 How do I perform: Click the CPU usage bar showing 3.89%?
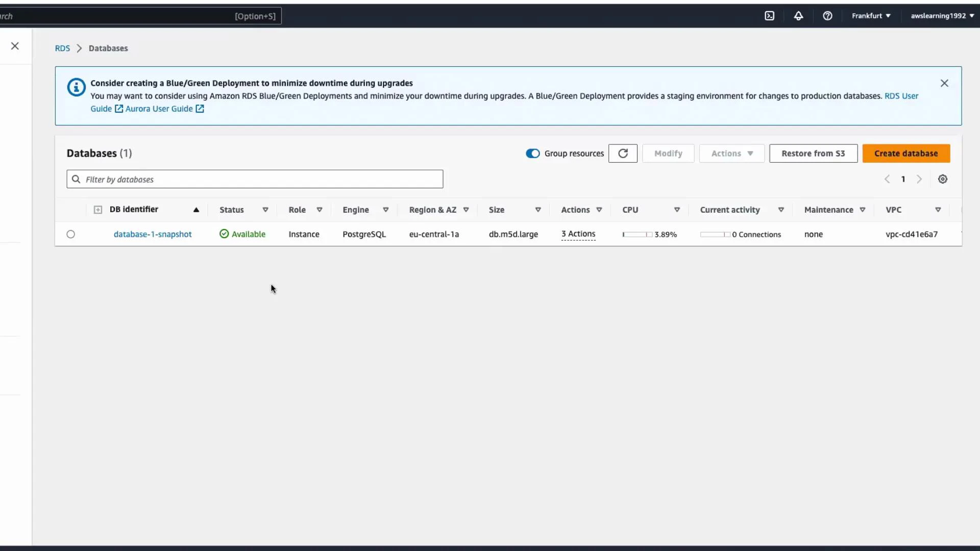click(636, 234)
